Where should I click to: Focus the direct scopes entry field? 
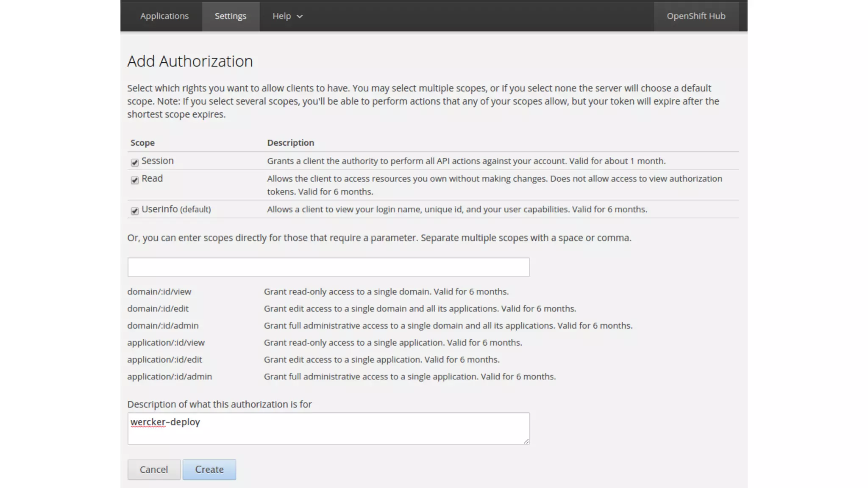(x=328, y=267)
